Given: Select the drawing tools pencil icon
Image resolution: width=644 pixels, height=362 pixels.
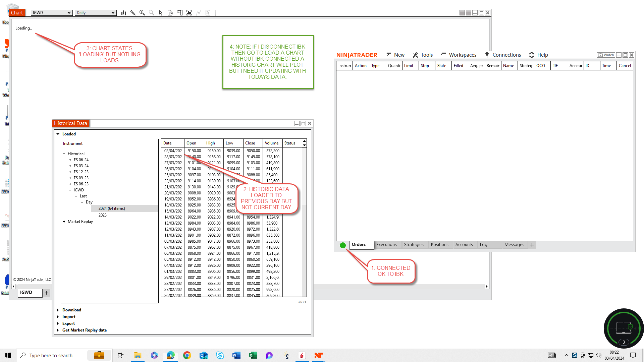Looking at the screenshot, I should [133, 13].
